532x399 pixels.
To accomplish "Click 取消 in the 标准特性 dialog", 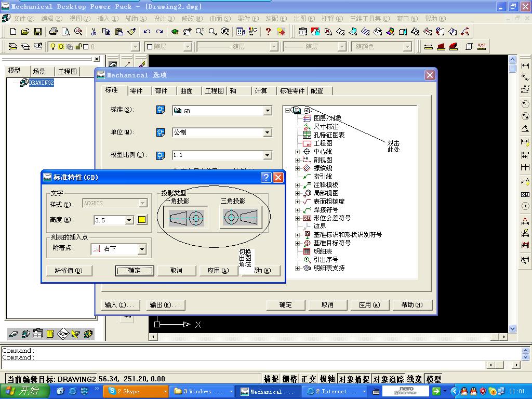I will click(177, 271).
